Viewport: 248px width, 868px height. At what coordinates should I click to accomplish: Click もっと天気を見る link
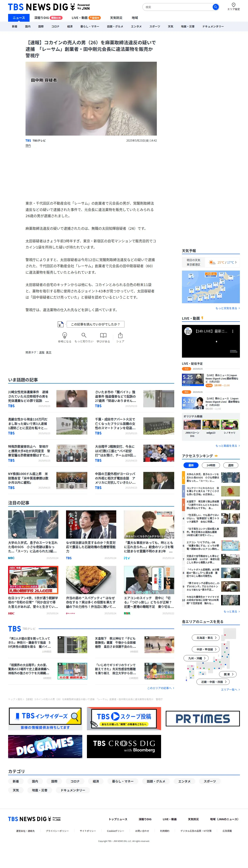click(x=228, y=308)
